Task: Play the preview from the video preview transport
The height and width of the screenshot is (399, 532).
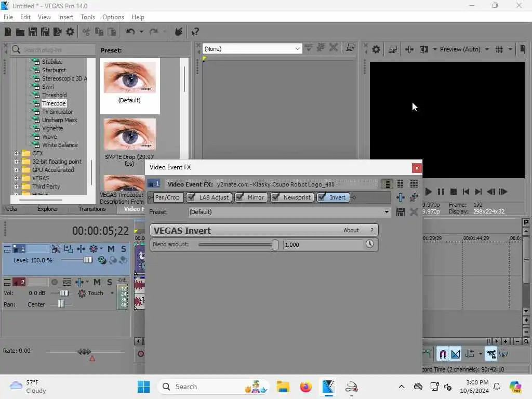Action: pos(428,192)
